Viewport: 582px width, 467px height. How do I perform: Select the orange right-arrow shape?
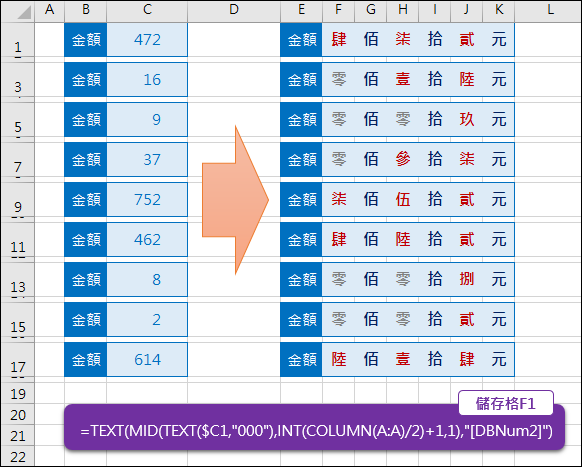pyautogui.click(x=235, y=200)
